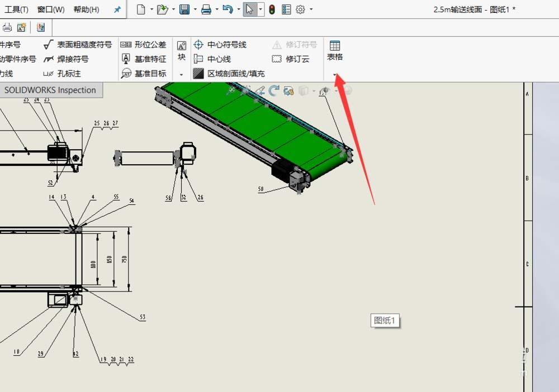Select the 形位公差 geometric tolerance tool
The height and width of the screenshot is (392, 559).
pos(148,45)
